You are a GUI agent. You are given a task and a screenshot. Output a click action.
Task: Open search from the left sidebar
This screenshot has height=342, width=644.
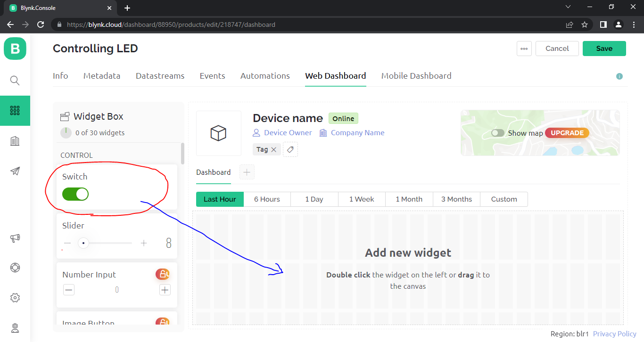[15, 81]
